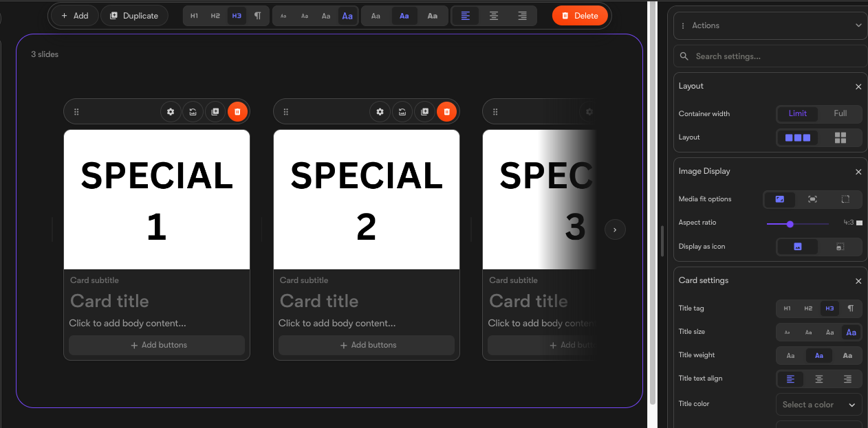Grab drag handle of first slide
Image resolution: width=868 pixels, height=428 pixels.
coord(76,112)
